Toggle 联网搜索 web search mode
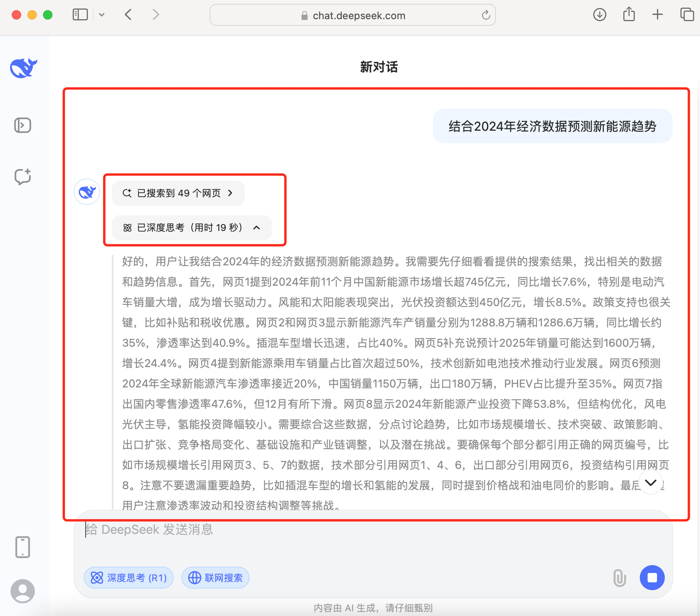Screen dimensions: 700x616 (x=215, y=578)
